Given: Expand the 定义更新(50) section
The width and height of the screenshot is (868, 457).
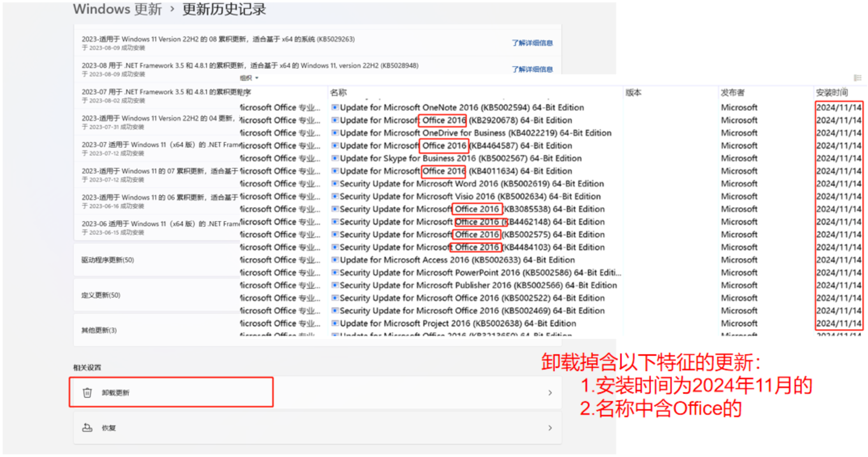Looking at the screenshot, I should (x=156, y=295).
